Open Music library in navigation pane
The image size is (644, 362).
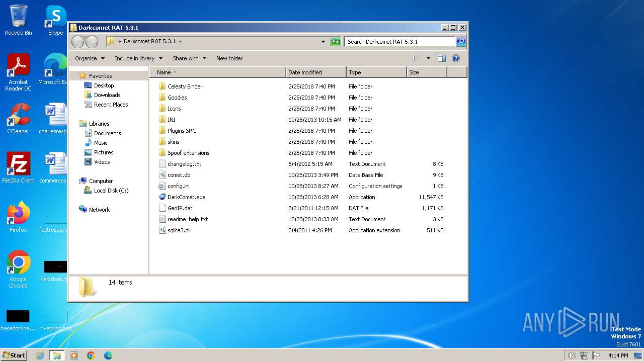pos(101,143)
